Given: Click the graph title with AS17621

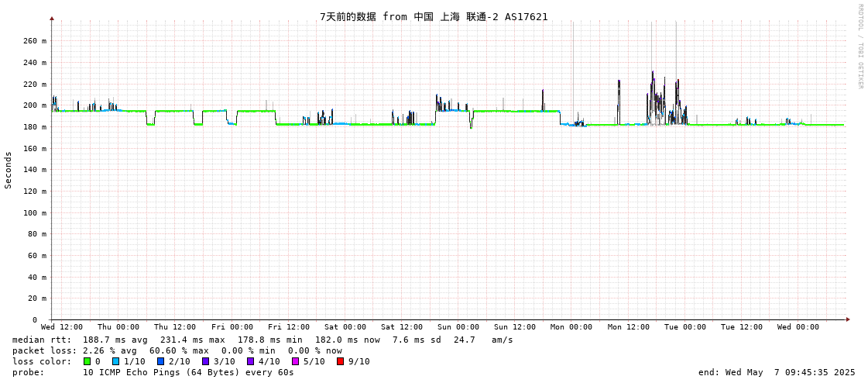Looking at the screenshot, I should coord(434,16).
